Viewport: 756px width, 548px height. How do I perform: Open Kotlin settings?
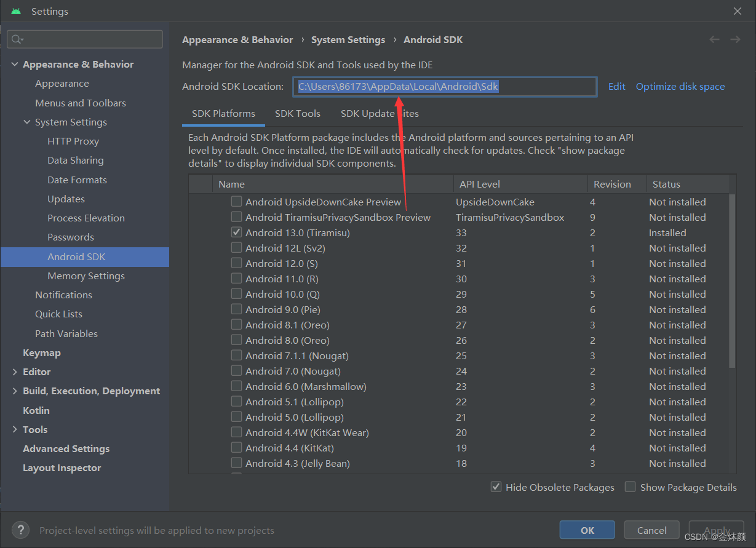coord(36,410)
